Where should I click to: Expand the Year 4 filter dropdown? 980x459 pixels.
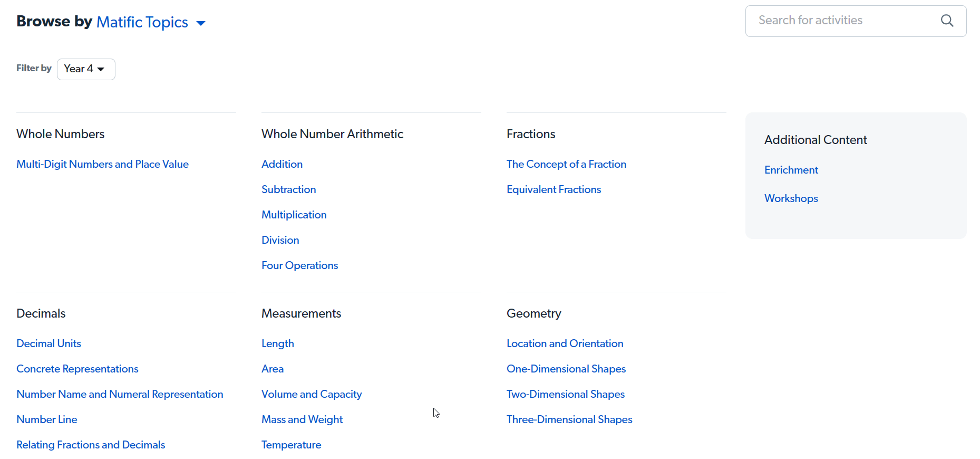coord(86,69)
